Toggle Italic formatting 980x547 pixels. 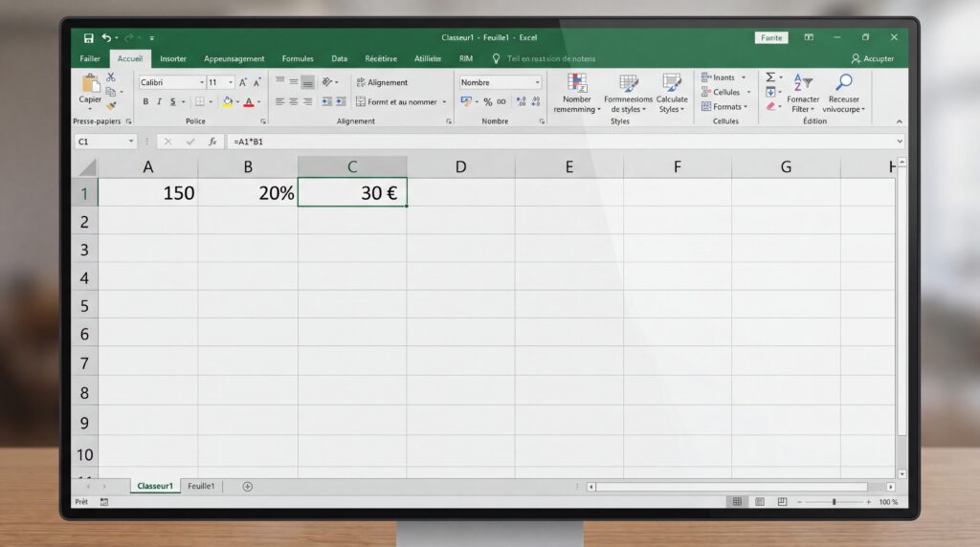click(160, 101)
